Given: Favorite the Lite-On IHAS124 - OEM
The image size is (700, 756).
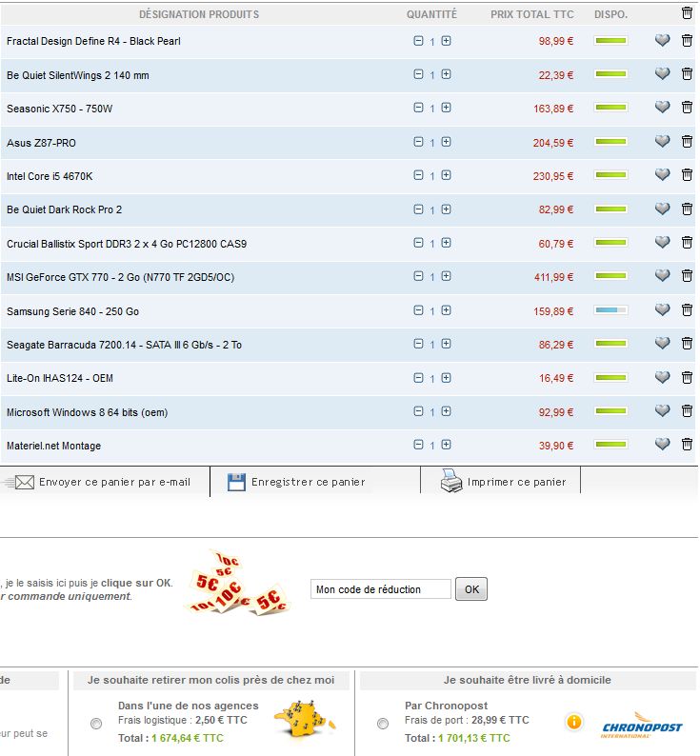Looking at the screenshot, I should coord(662,377).
